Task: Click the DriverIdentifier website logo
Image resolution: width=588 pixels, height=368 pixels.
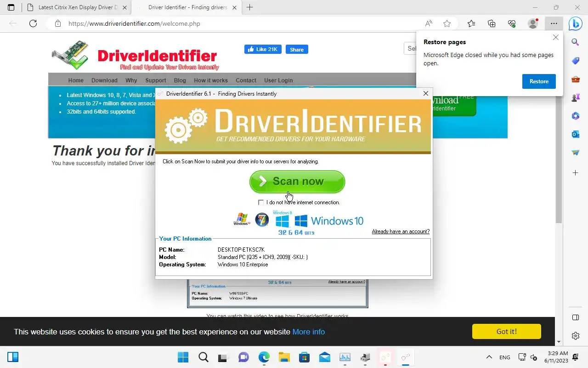Action: click(136, 56)
